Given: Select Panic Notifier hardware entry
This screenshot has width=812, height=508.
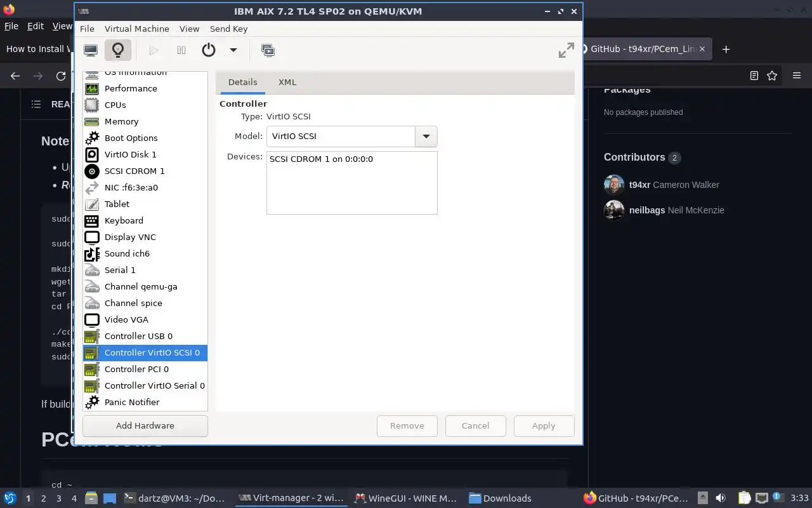Looking at the screenshot, I should click(145, 402).
